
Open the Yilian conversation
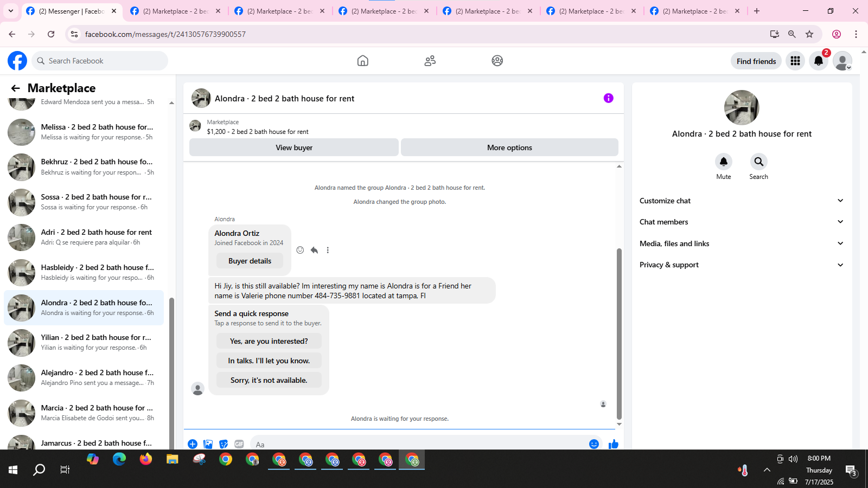click(x=84, y=343)
